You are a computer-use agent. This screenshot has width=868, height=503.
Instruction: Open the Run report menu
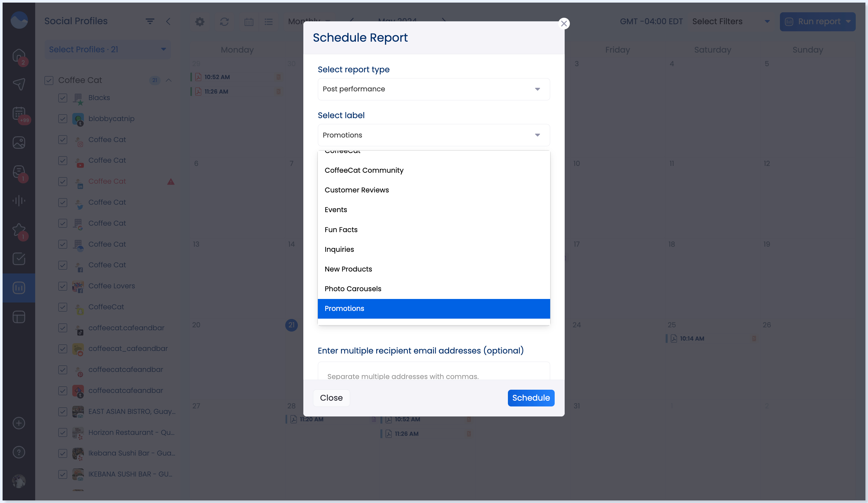tap(817, 22)
